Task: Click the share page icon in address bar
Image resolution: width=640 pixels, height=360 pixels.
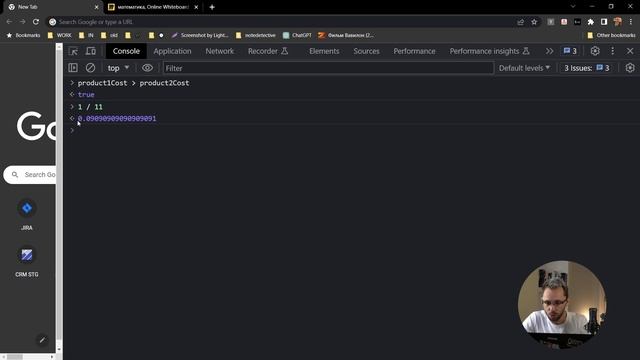Action: [x=520, y=22]
